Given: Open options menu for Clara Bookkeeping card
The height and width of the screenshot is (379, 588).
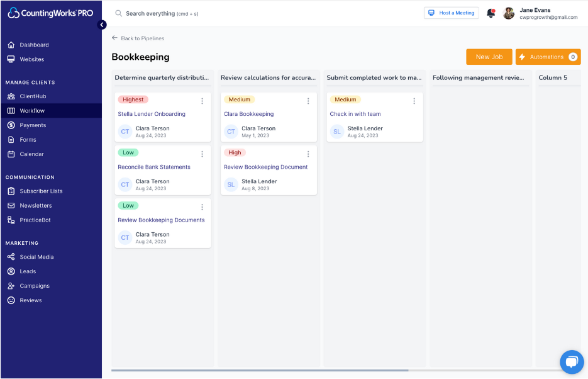Looking at the screenshot, I should click(x=308, y=101).
